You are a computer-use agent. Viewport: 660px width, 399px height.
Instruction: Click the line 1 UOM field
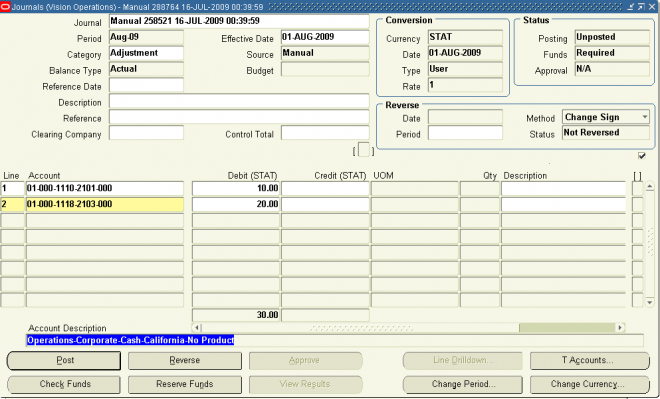pyautogui.click(x=414, y=189)
